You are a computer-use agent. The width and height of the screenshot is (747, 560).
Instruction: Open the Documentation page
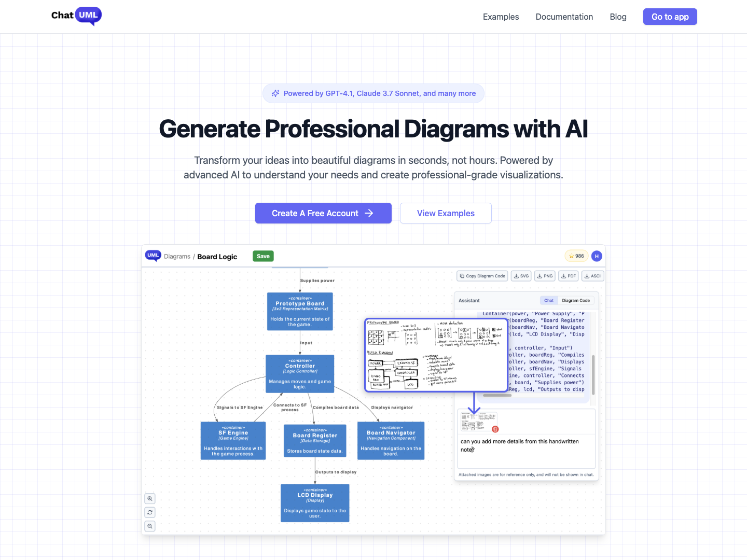point(564,17)
